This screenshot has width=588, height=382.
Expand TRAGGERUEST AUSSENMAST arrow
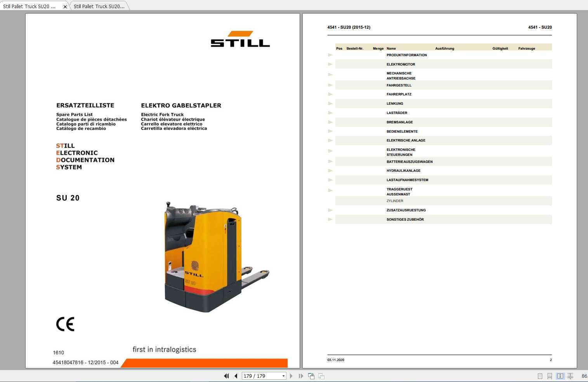tap(330, 190)
